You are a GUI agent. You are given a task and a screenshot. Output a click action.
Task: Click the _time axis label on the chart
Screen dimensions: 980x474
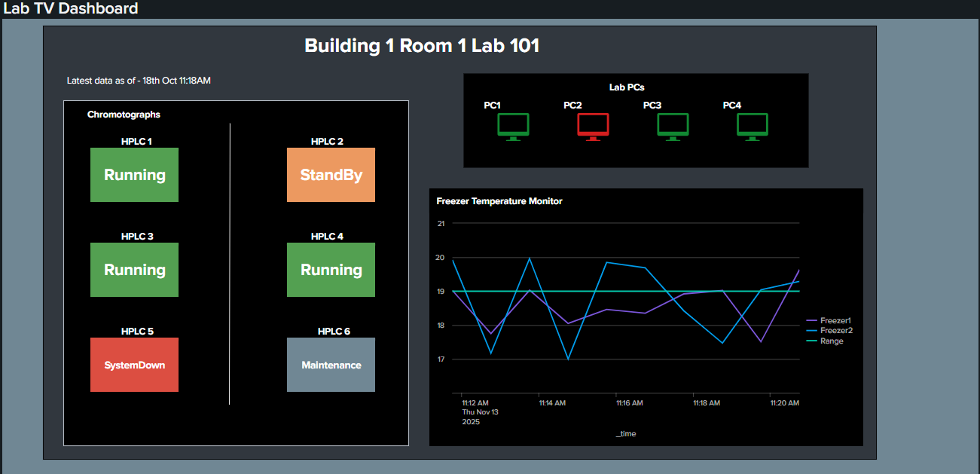[626, 433]
